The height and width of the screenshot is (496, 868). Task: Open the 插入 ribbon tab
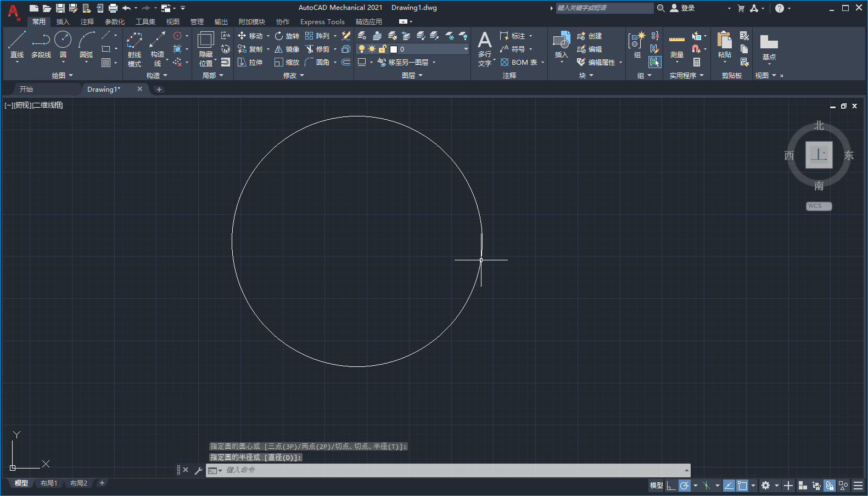(63, 22)
